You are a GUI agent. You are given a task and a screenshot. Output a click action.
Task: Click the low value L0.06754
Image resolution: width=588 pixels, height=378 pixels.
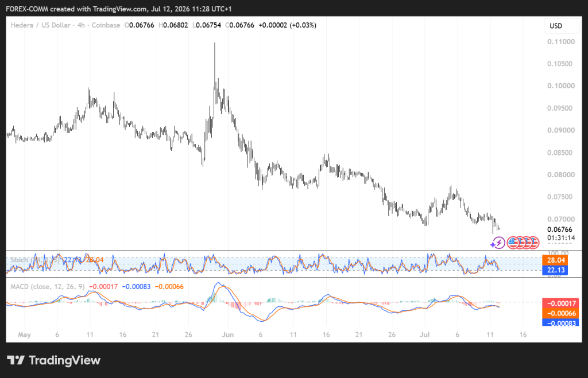click(x=207, y=25)
